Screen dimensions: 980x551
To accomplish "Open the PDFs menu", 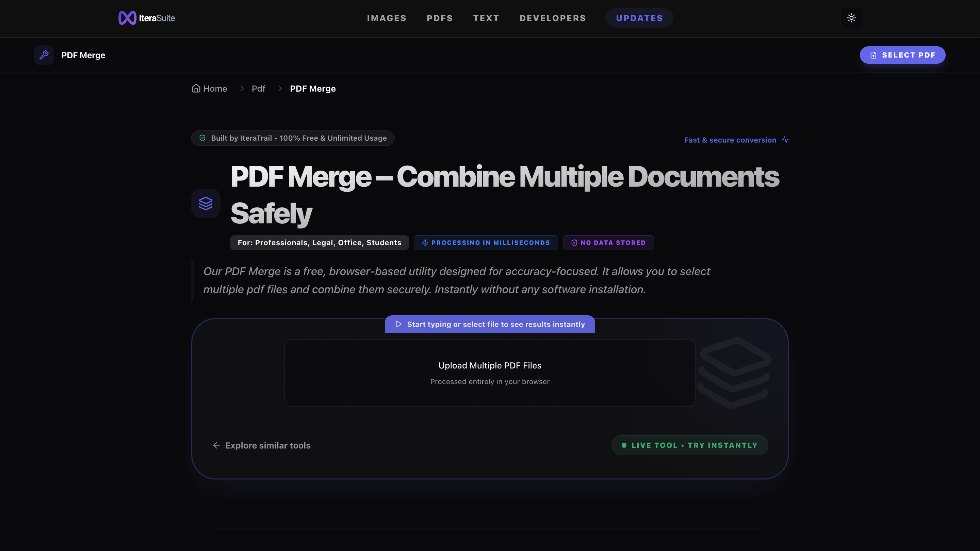I will pyautogui.click(x=439, y=18).
